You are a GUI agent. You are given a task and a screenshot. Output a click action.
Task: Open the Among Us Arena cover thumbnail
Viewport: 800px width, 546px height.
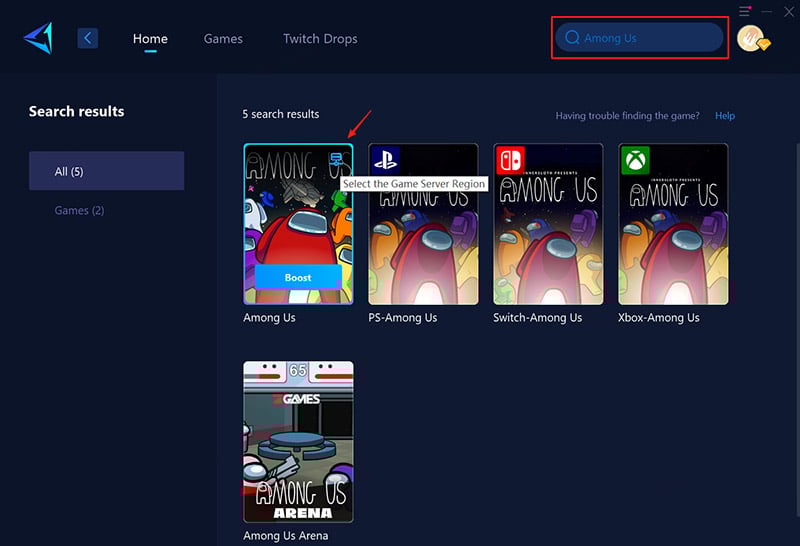point(298,442)
